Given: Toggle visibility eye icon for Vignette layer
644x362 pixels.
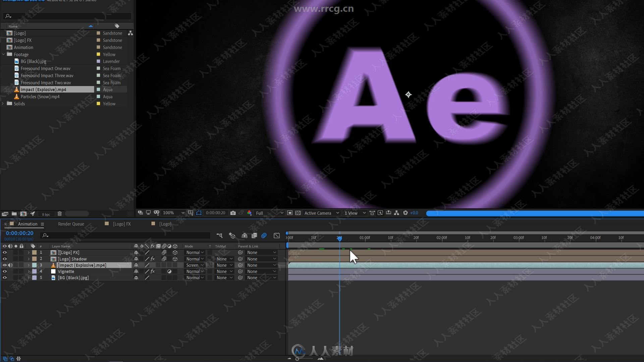Looking at the screenshot, I should click(4, 271).
